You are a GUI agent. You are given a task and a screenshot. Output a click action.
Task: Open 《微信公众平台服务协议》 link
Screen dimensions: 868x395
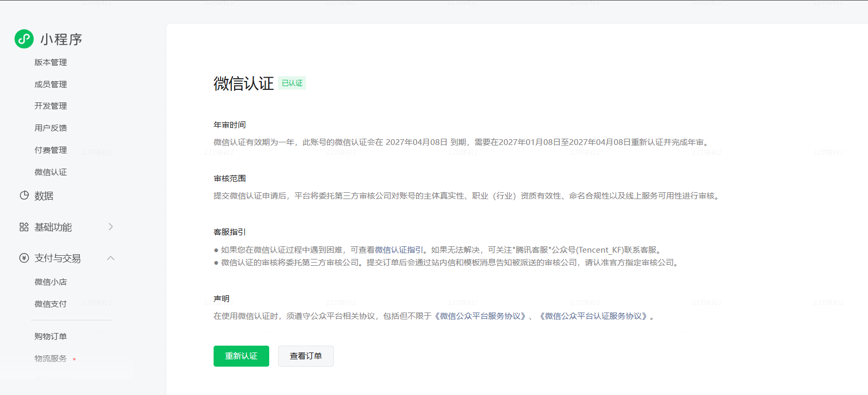480,316
